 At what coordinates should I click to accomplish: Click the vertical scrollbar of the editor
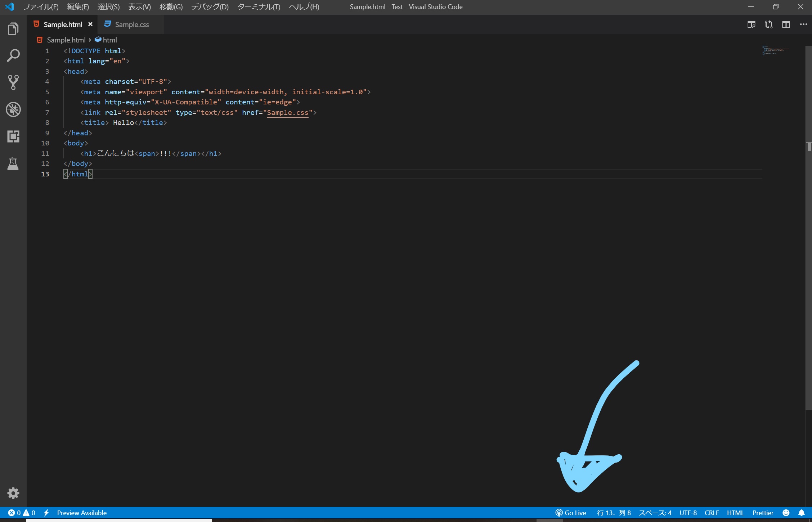pyautogui.click(x=808, y=252)
